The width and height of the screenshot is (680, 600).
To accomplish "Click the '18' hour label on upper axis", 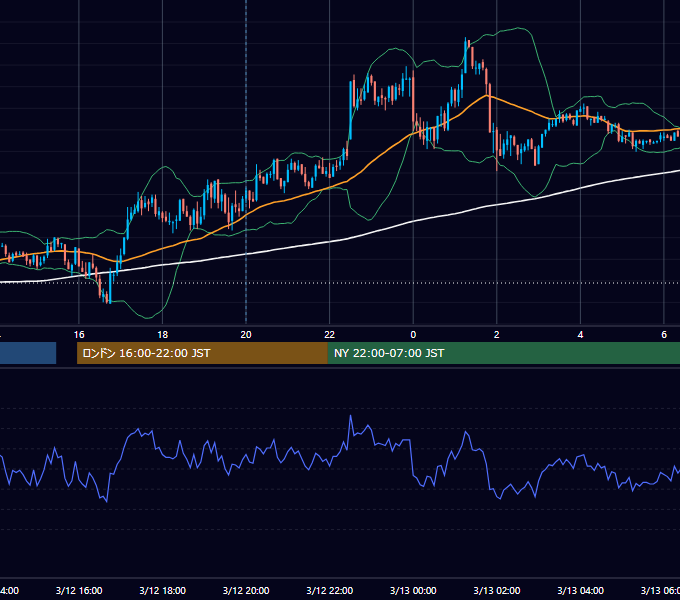I will click(x=162, y=335).
